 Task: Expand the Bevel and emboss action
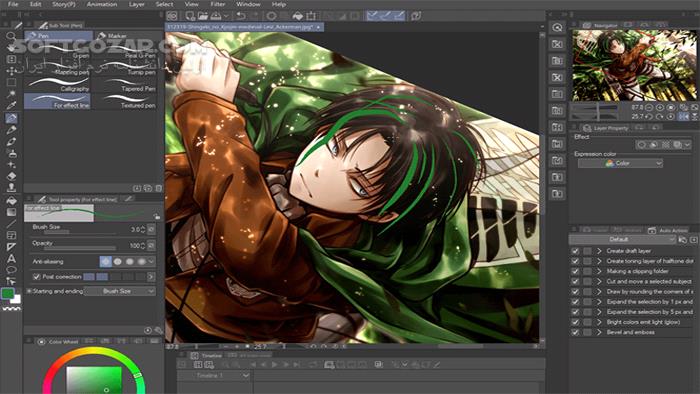tap(599, 332)
